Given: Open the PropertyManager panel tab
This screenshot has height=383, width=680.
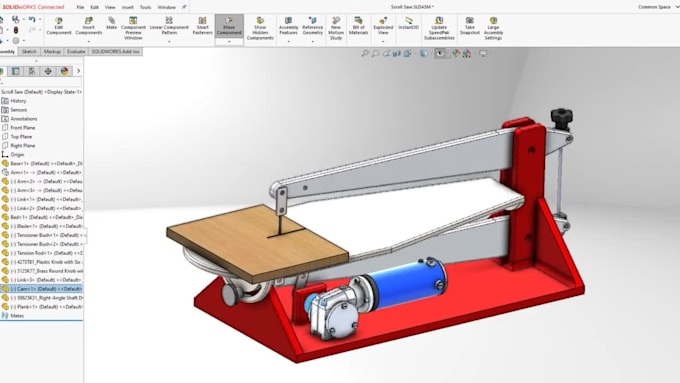Looking at the screenshot, I should point(16,71).
